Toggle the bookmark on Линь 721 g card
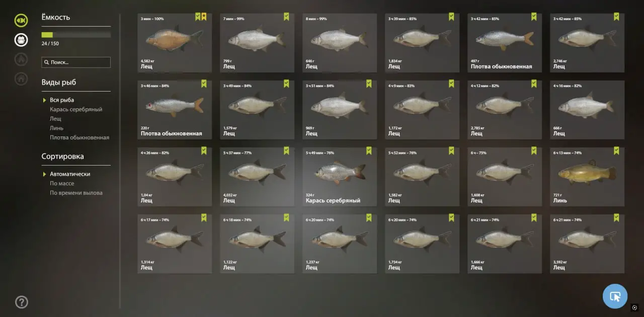Screen dimensions: 644x317 [616, 151]
